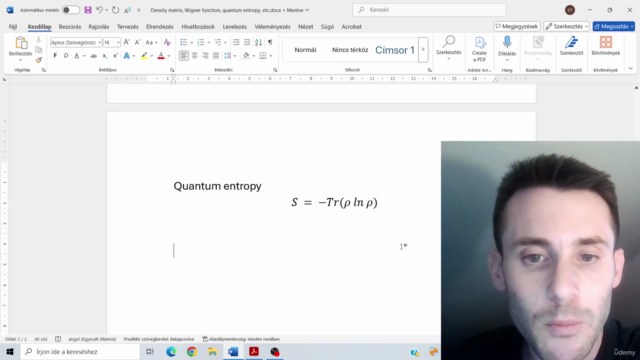Toggle strikethrough formatting
Image resolution: width=640 pixels, height=360 pixels.
[94, 56]
